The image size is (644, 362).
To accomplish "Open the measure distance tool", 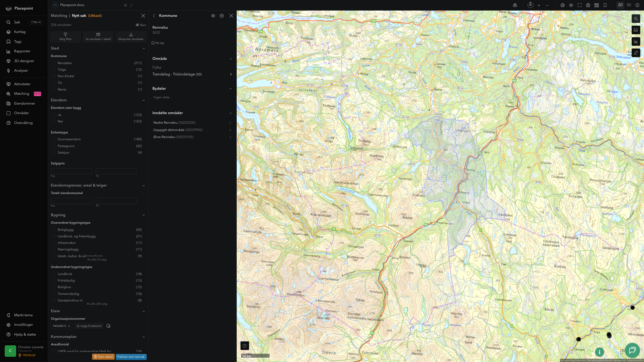I will point(636,30).
